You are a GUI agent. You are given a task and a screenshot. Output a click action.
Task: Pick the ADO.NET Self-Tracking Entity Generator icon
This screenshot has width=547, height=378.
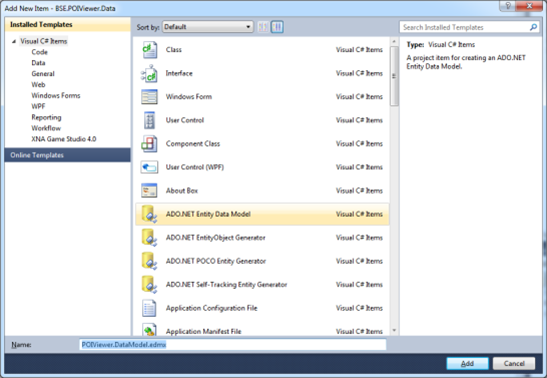(x=149, y=284)
